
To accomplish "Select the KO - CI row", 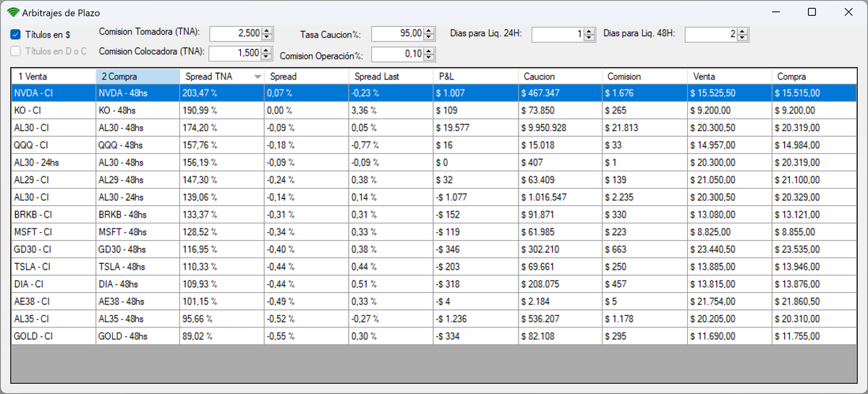I will pyautogui.click(x=435, y=111).
